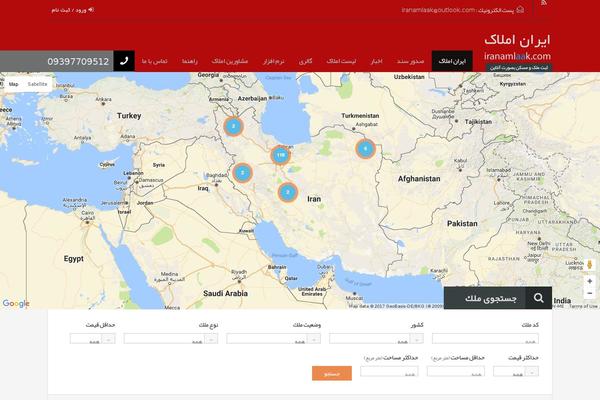
Task: Click the جستجوی ملک search bar
Action: pyautogui.click(x=498, y=298)
